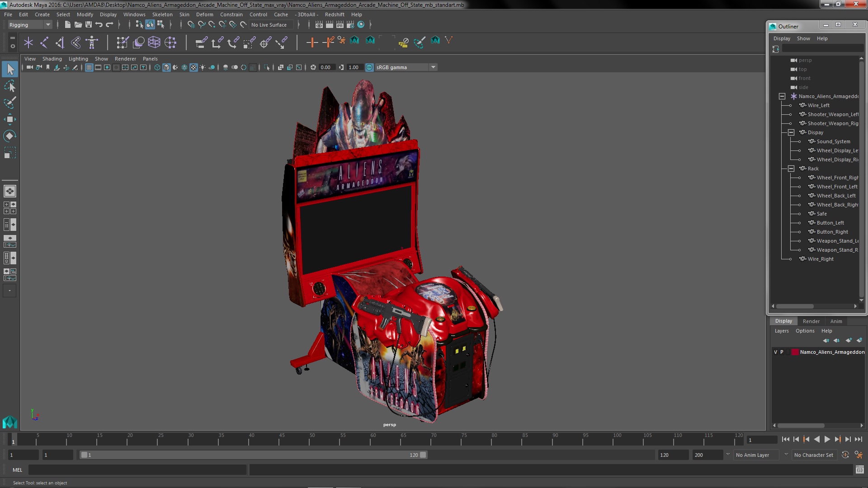
Task: Click the Save Scene icon
Action: (x=89, y=24)
